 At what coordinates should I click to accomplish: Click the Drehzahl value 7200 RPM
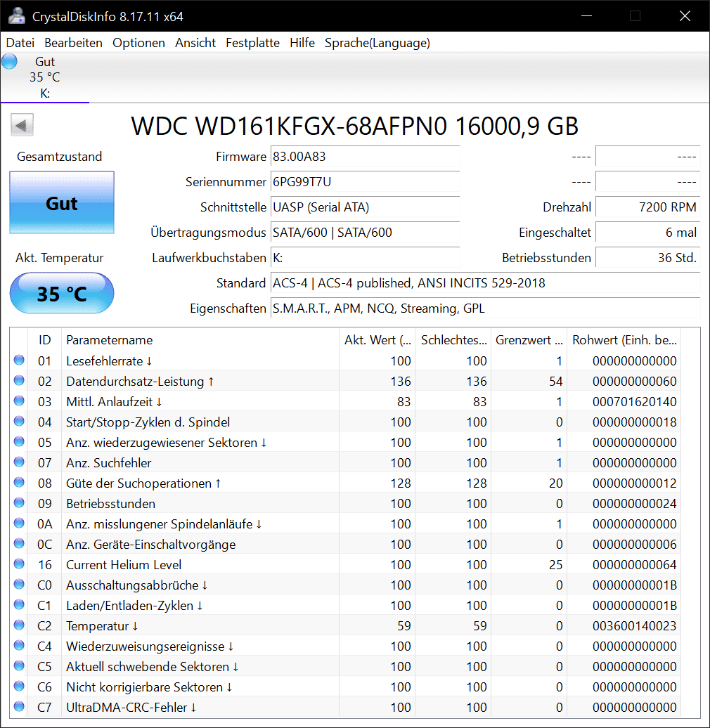click(x=647, y=207)
